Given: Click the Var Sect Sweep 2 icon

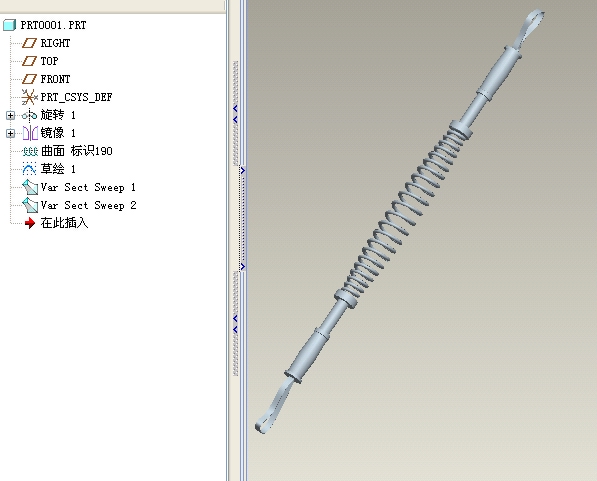Looking at the screenshot, I should point(30,205).
